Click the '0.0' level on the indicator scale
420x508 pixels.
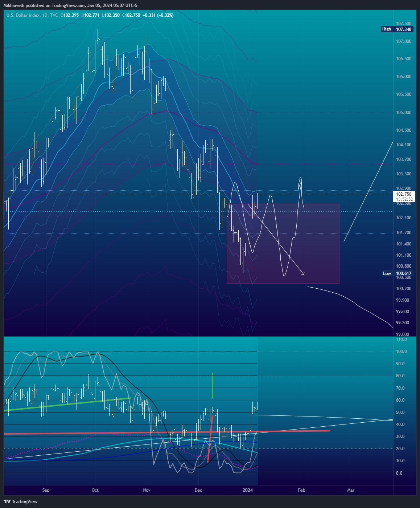399,473
